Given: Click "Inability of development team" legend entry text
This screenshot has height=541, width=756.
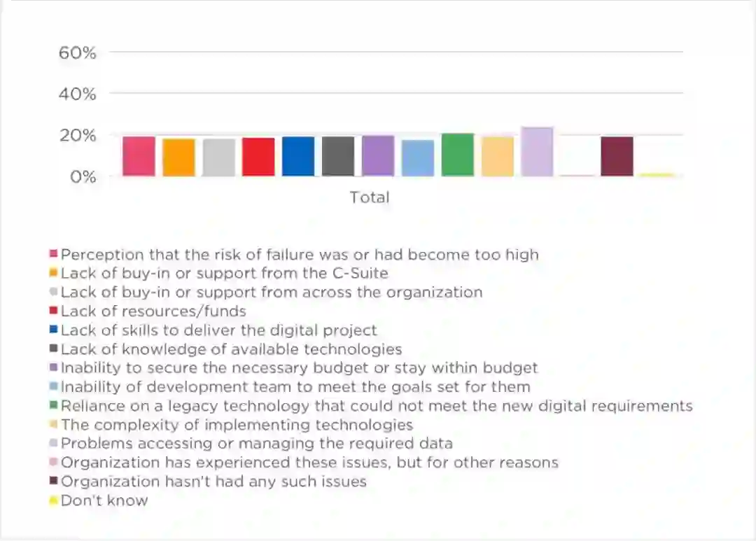Looking at the screenshot, I should coord(295,386).
